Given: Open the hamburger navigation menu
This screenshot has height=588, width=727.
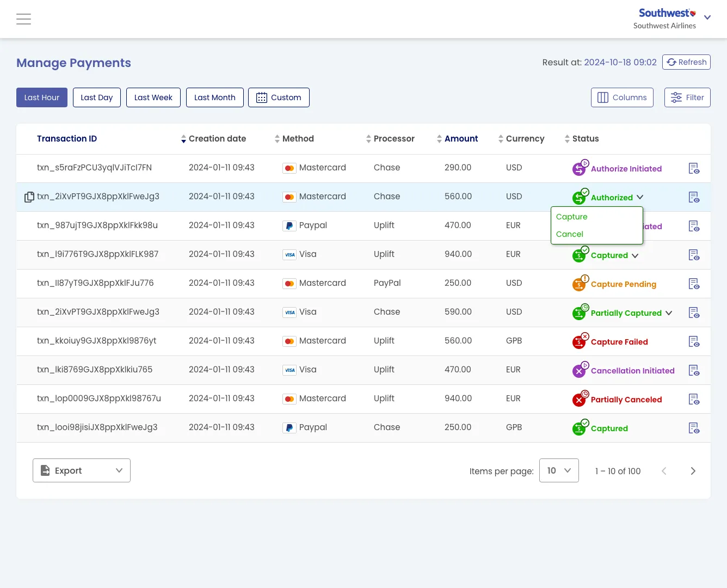Looking at the screenshot, I should pos(23,19).
